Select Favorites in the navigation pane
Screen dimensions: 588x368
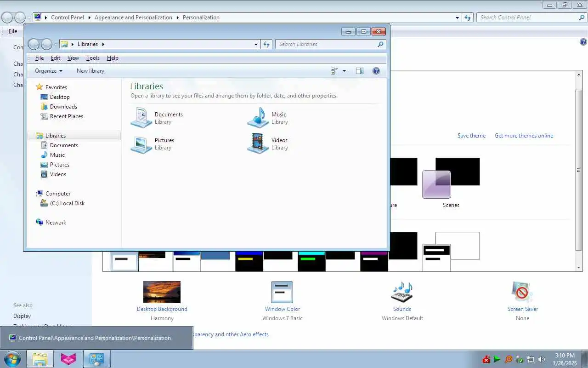(56, 87)
